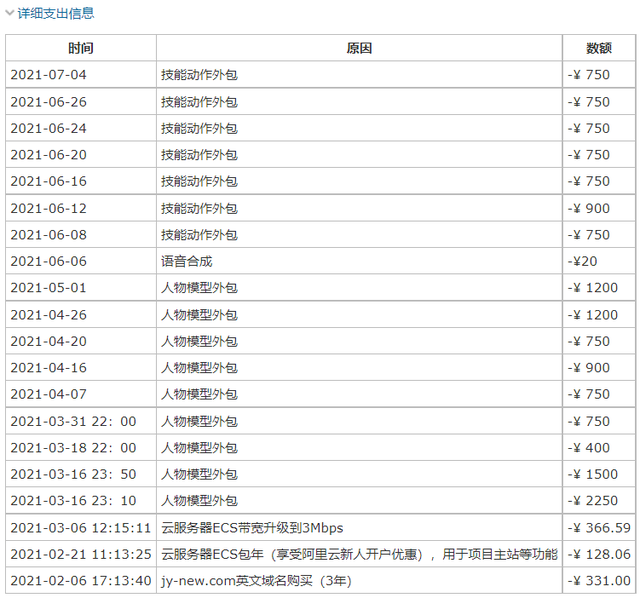The height and width of the screenshot is (598, 640).
Task: Click 技能动作外包 in the 2021-06-12 row
Action: (199, 208)
